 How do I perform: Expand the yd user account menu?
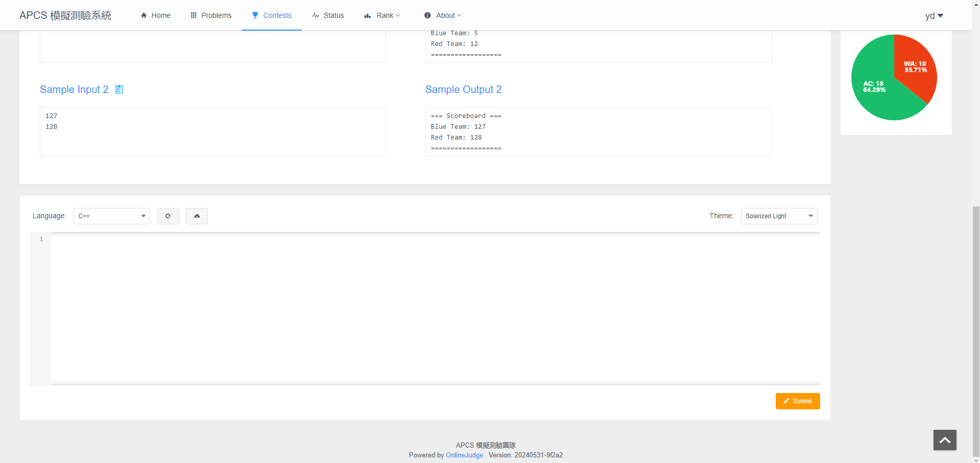(934, 16)
